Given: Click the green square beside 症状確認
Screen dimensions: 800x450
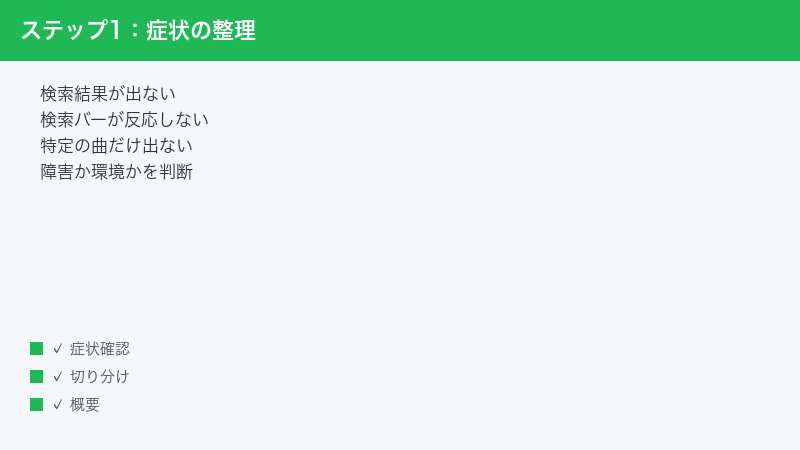Looking at the screenshot, I should [x=36, y=348].
